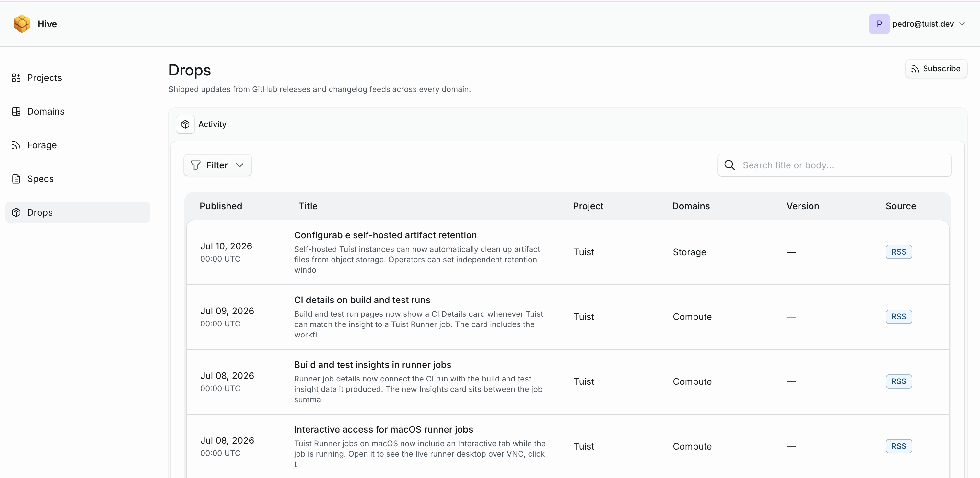This screenshot has width=980, height=478.
Task: Open 'Configurable self-hosted artifact retention' drop
Action: point(385,235)
